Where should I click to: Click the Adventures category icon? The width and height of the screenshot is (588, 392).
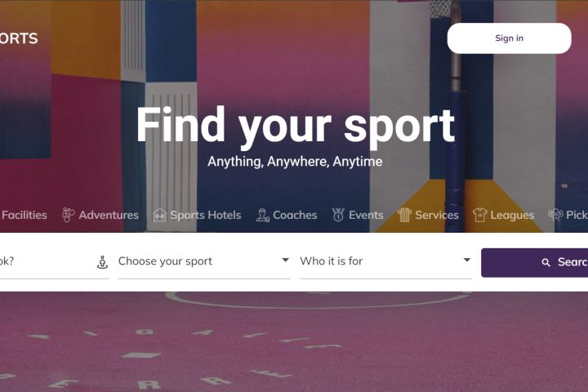pos(68,215)
